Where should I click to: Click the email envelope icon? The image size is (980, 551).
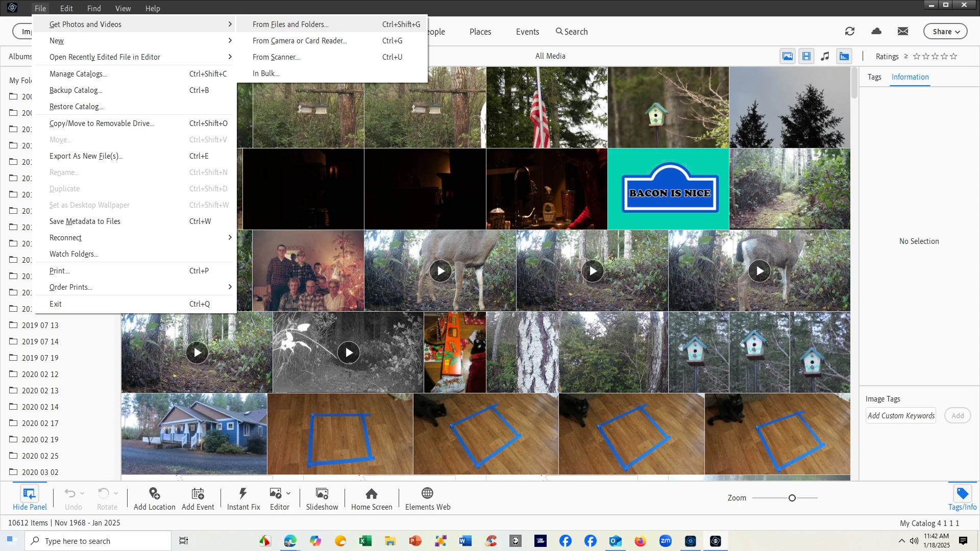[x=903, y=32]
